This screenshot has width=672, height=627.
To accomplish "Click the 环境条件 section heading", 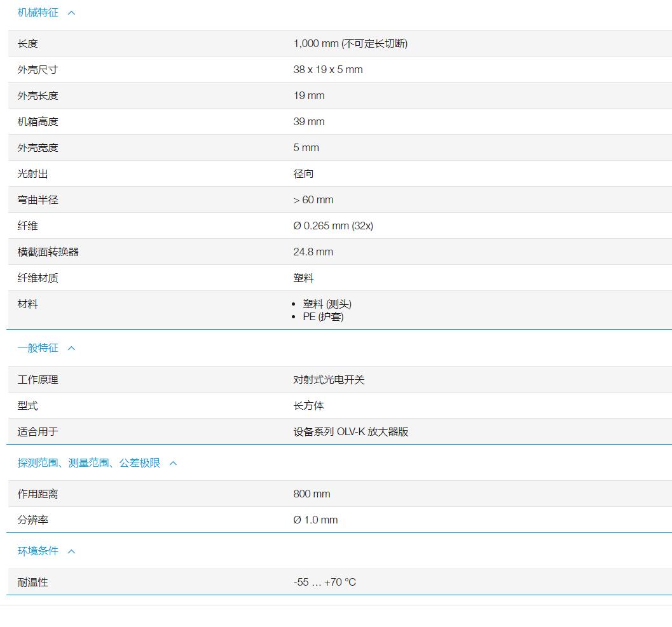I will [38, 551].
